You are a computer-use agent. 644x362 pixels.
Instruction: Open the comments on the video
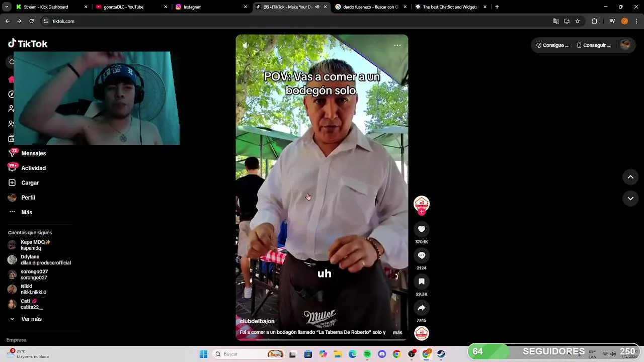(x=422, y=255)
